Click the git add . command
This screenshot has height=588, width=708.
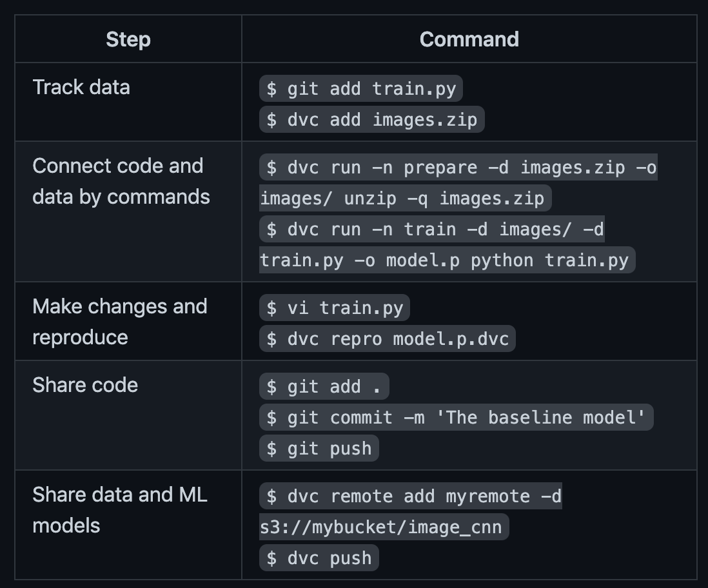coord(324,387)
